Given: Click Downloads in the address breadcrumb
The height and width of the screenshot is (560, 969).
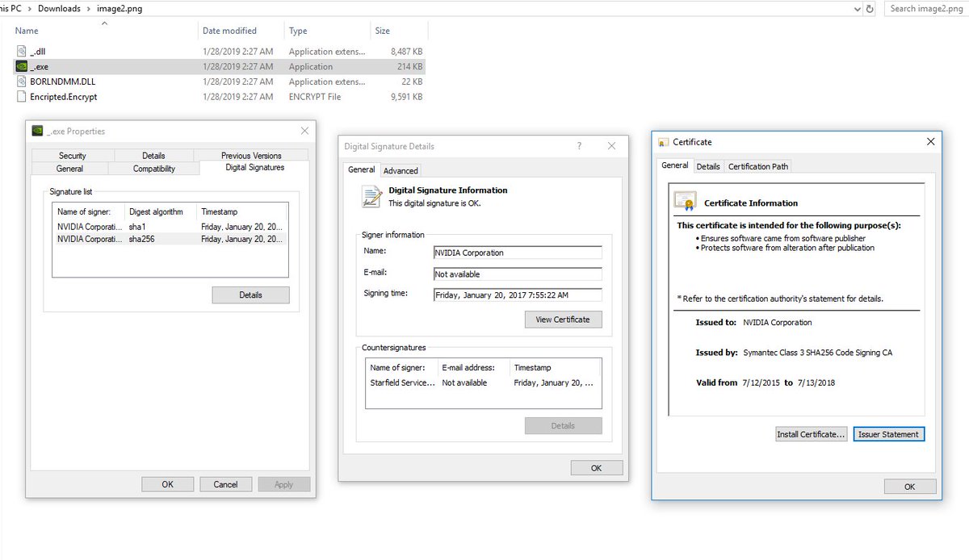Looking at the screenshot, I should tap(58, 9).
